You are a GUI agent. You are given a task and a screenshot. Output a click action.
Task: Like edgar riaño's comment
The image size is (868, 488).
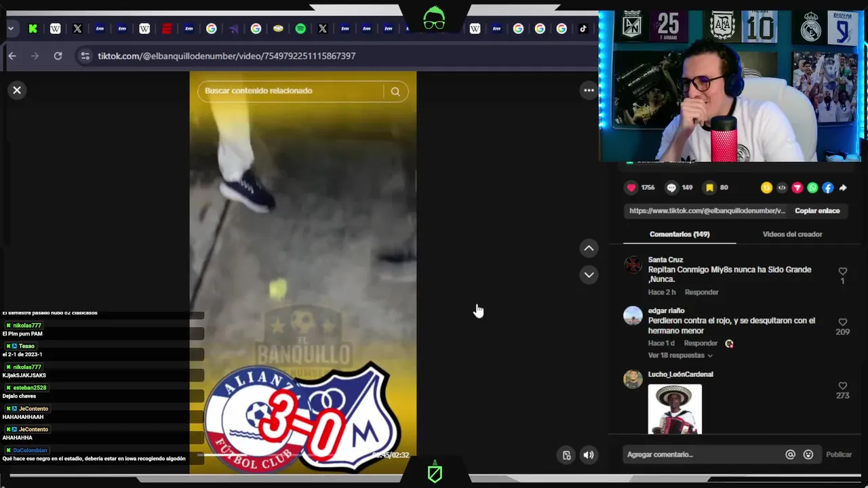tap(842, 322)
